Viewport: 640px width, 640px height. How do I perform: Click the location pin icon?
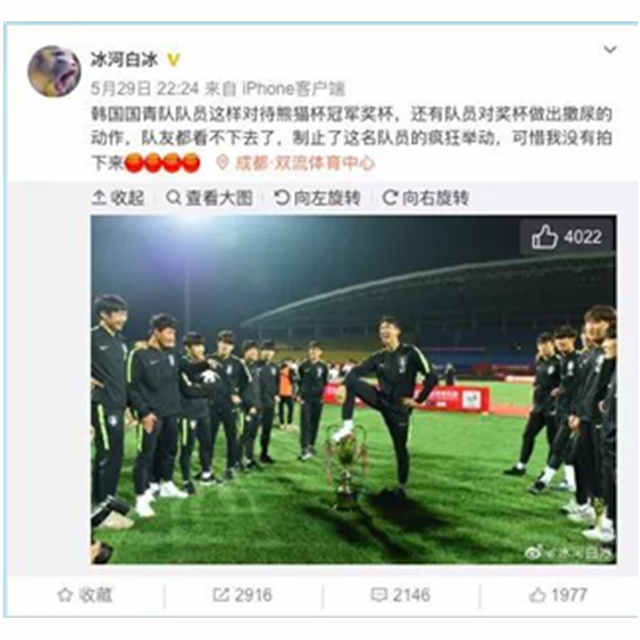coord(222,163)
